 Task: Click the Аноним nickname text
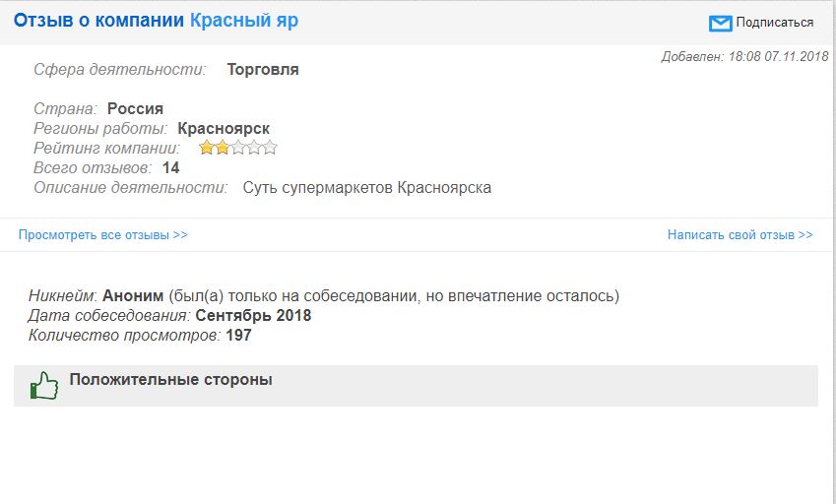(133, 295)
